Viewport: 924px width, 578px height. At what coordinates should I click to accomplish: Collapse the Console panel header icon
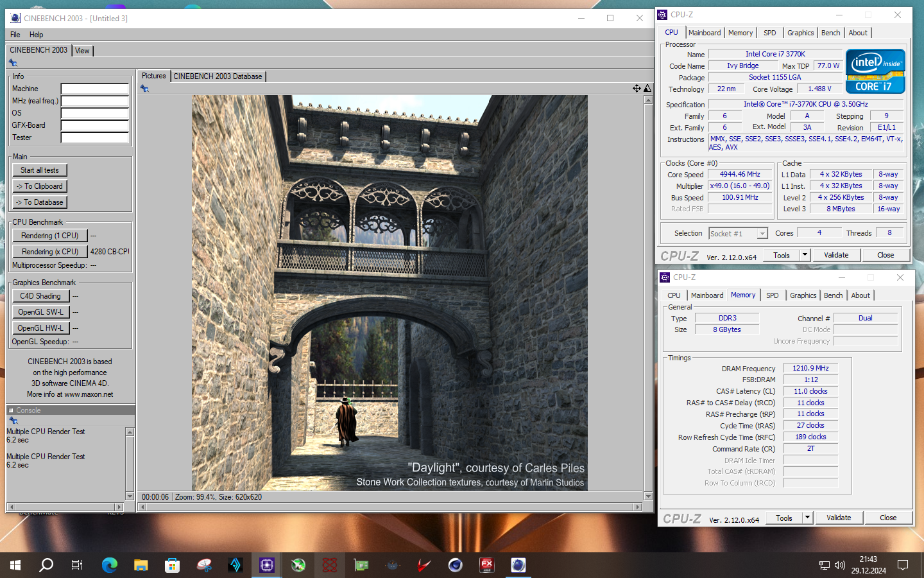coord(11,410)
